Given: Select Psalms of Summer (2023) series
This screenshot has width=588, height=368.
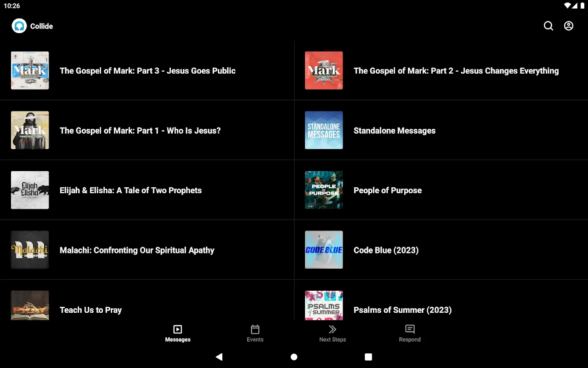Looking at the screenshot, I should coord(402,310).
